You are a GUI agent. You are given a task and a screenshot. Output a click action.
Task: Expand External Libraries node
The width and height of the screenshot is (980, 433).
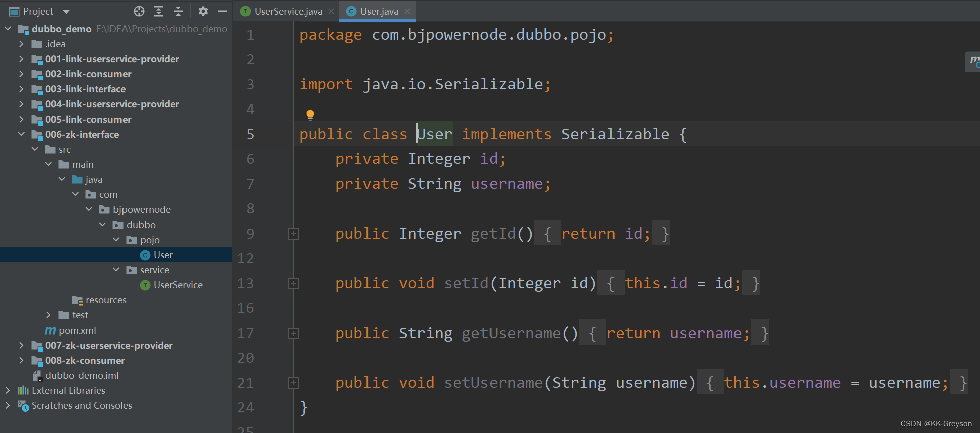tap(8, 390)
